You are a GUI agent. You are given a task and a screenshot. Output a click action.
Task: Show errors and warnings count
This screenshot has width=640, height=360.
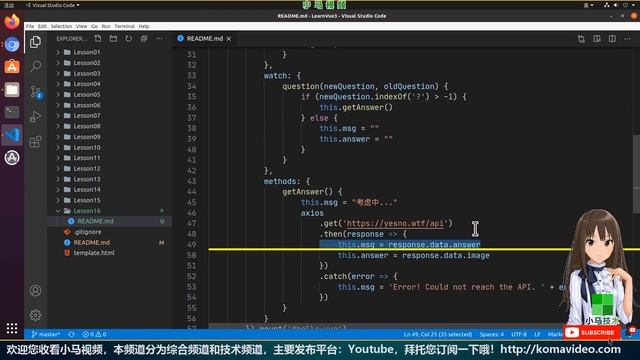[x=94, y=334]
